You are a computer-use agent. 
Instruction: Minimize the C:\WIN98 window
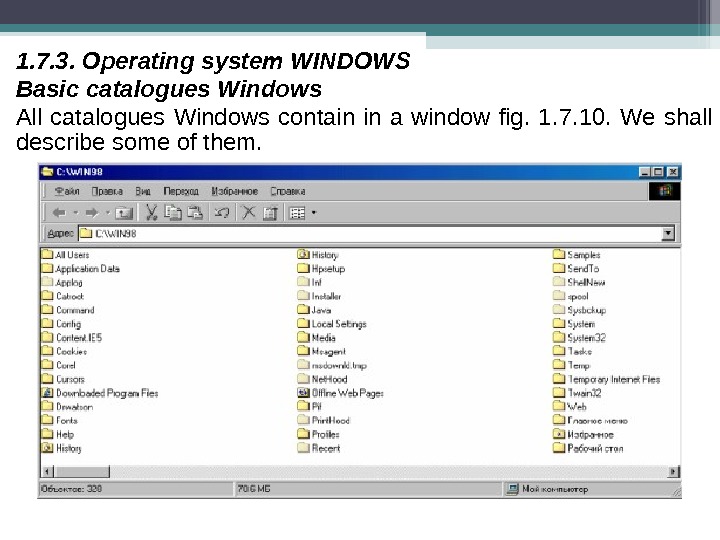(645, 172)
